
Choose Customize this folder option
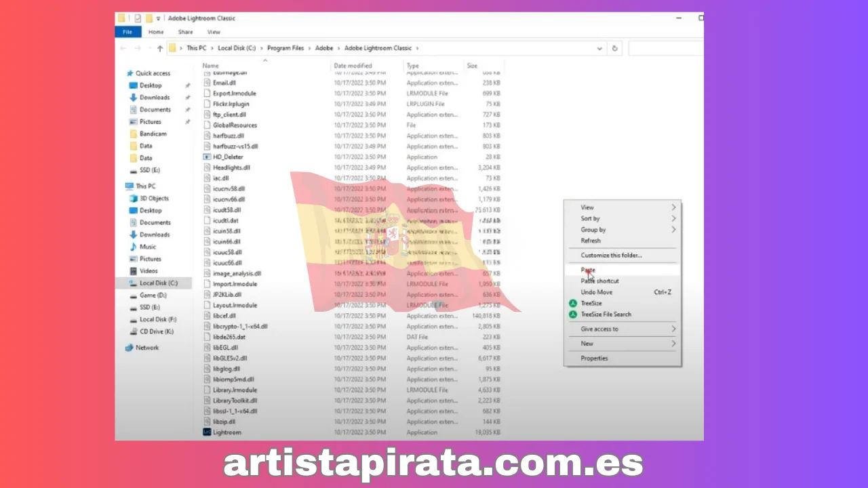tap(623, 256)
